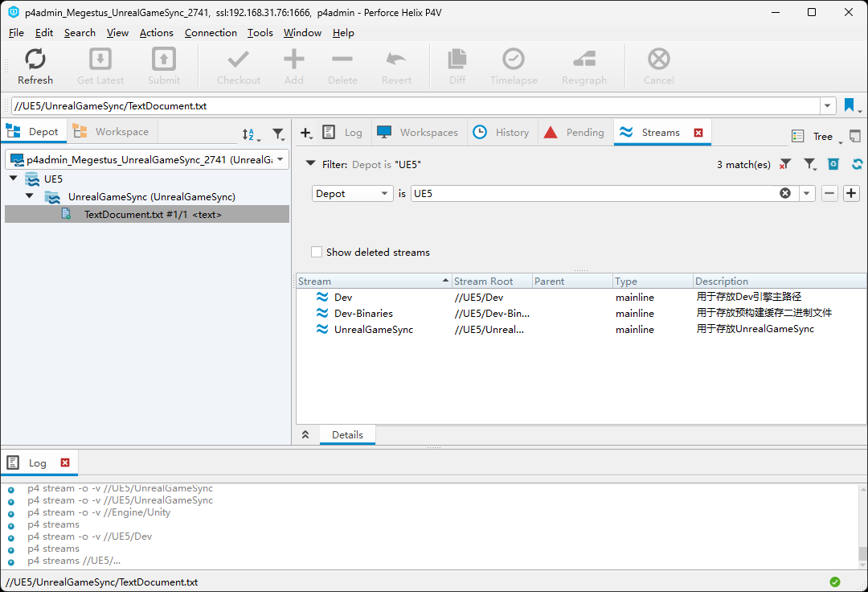Sort by the Stream column header

374,281
